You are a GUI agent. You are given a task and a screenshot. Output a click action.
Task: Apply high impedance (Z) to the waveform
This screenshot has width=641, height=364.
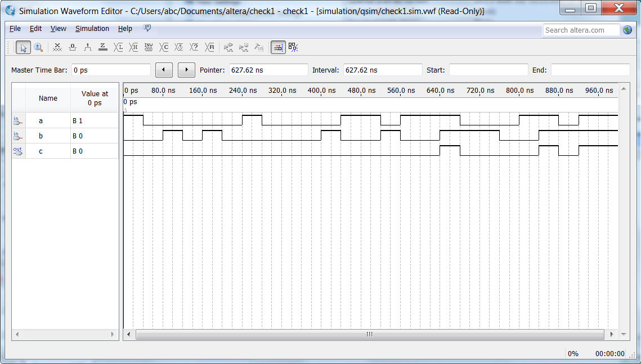click(102, 47)
